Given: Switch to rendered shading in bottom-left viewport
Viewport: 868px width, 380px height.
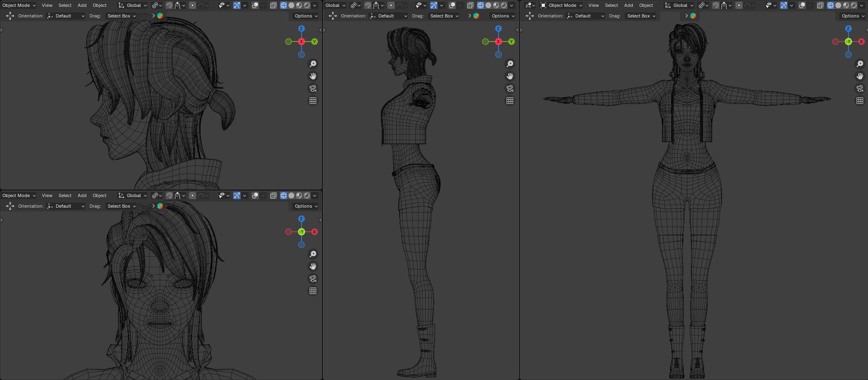Looking at the screenshot, I should 307,195.
